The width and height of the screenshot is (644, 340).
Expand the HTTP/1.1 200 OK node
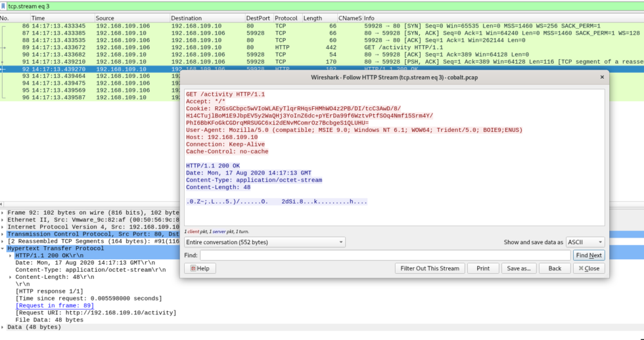click(x=11, y=255)
